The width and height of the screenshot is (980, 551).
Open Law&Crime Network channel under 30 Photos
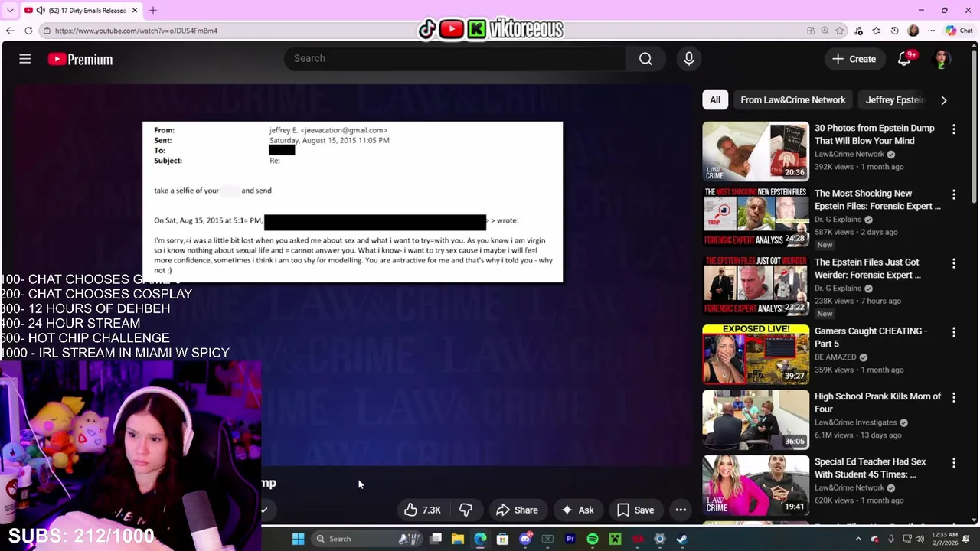coord(849,154)
